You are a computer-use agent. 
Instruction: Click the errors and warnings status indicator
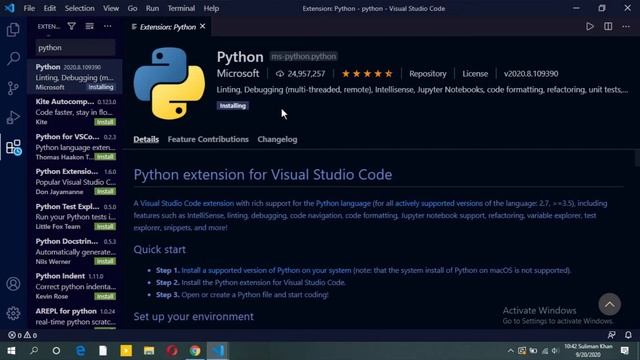[22, 335]
